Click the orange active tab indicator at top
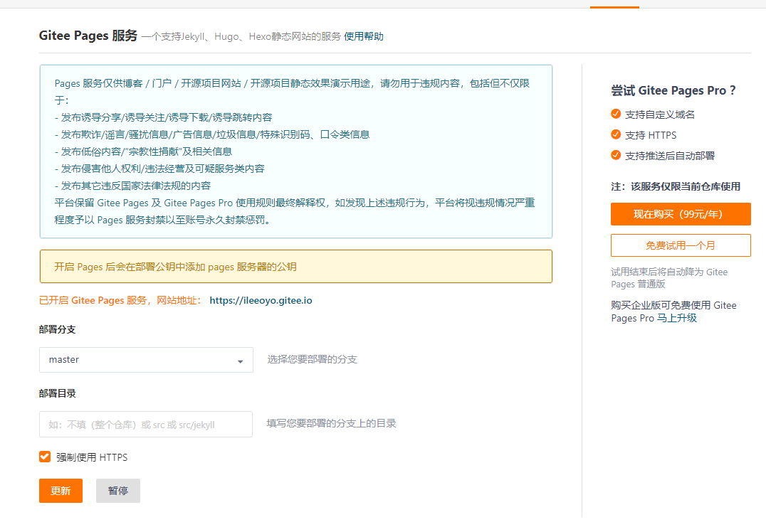Screen dimensions: 766x532 [614, 7]
